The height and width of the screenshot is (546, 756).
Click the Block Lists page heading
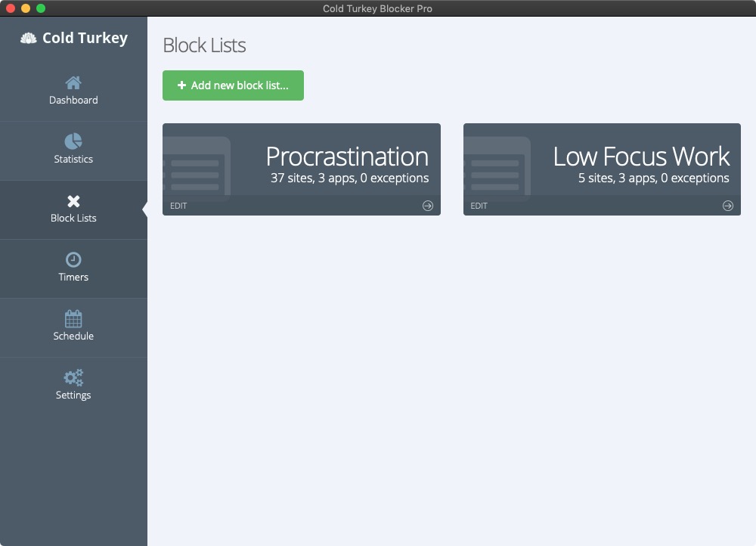pos(204,45)
